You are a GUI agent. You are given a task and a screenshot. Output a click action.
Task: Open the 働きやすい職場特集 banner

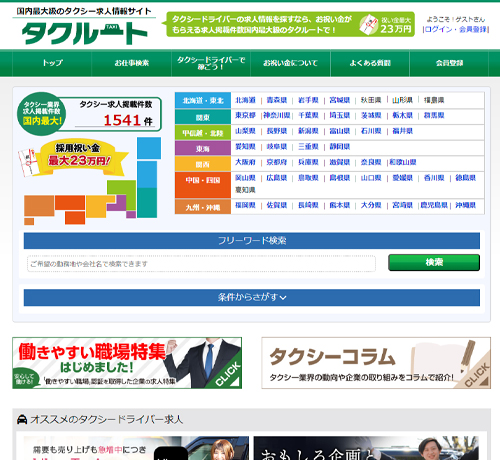[x=127, y=363]
